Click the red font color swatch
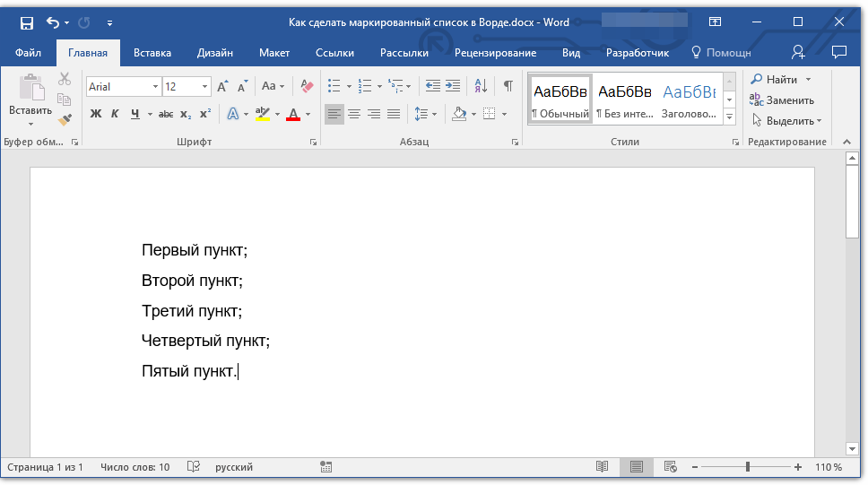 point(292,115)
